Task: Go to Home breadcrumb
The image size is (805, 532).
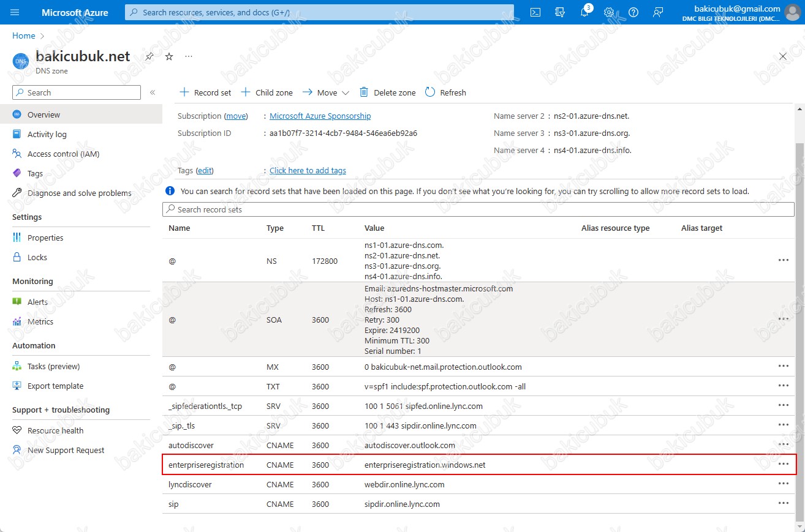Action: pos(24,36)
